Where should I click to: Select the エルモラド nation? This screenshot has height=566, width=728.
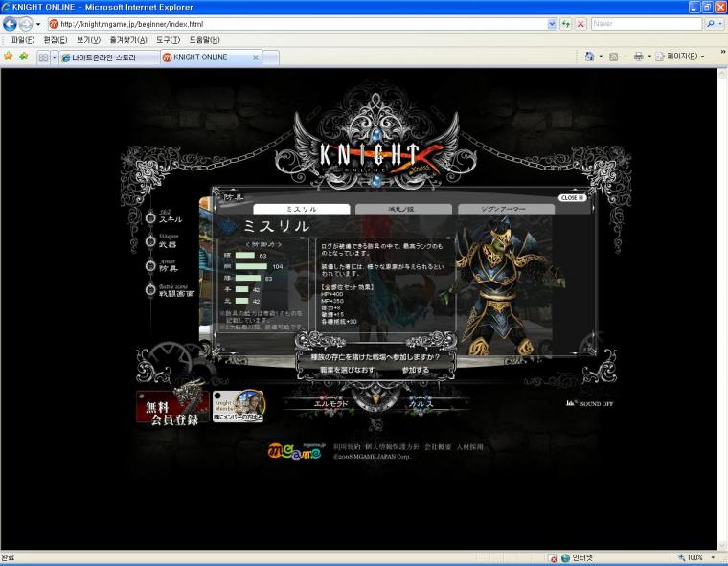[x=331, y=403]
